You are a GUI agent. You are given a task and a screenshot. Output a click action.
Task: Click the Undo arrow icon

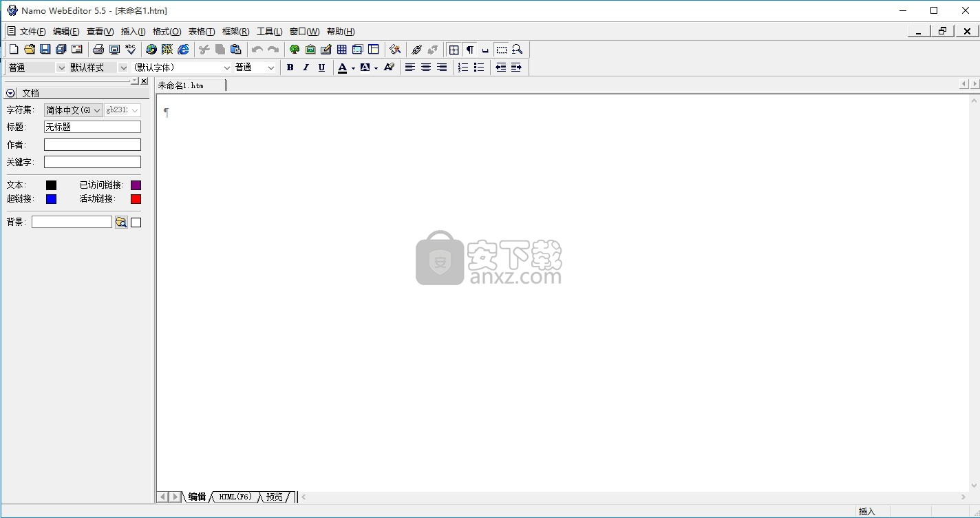click(x=257, y=49)
